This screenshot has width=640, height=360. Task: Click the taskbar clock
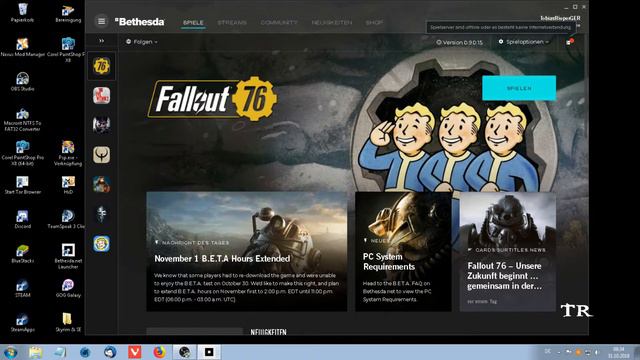pyautogui.click(x=619, y=353)
